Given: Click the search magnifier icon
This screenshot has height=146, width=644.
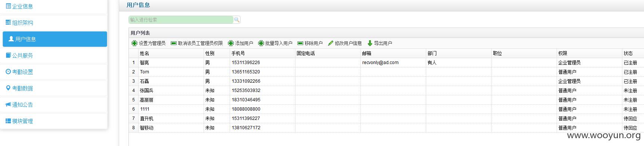Looking at the screenshot, I should 236,20.
